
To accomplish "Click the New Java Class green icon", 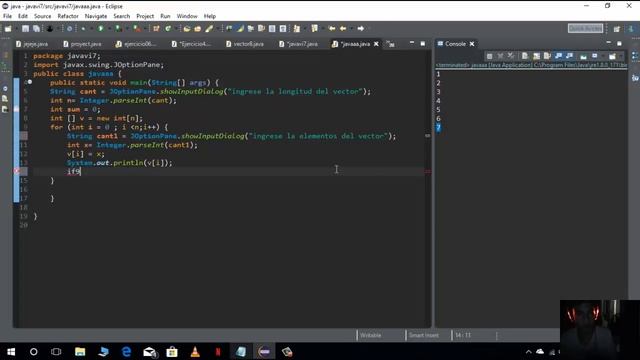I will pos(168,29).
